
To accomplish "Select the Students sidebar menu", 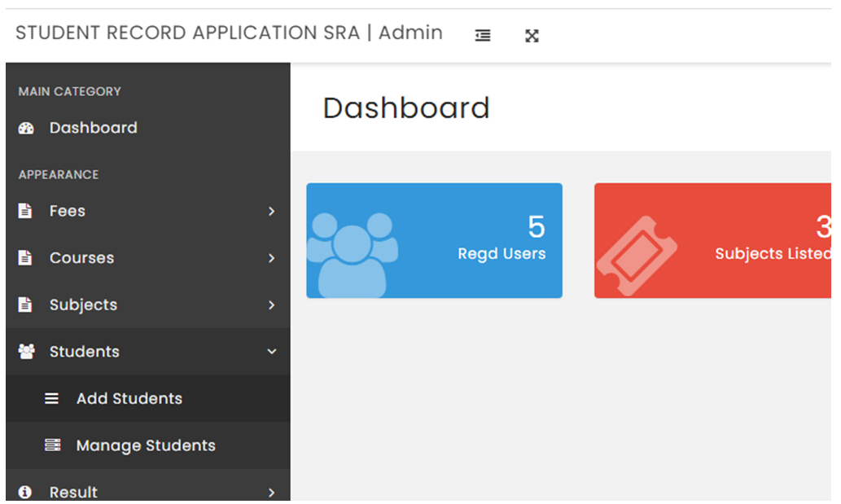I will click(x=148, y=351).
